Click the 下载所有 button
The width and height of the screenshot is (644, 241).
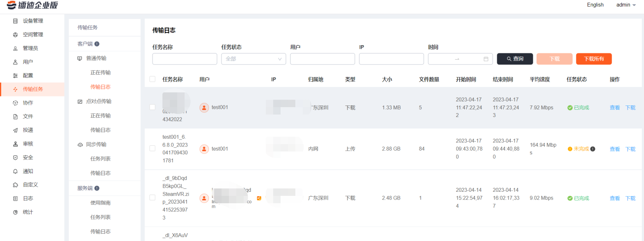click(594, 59)
